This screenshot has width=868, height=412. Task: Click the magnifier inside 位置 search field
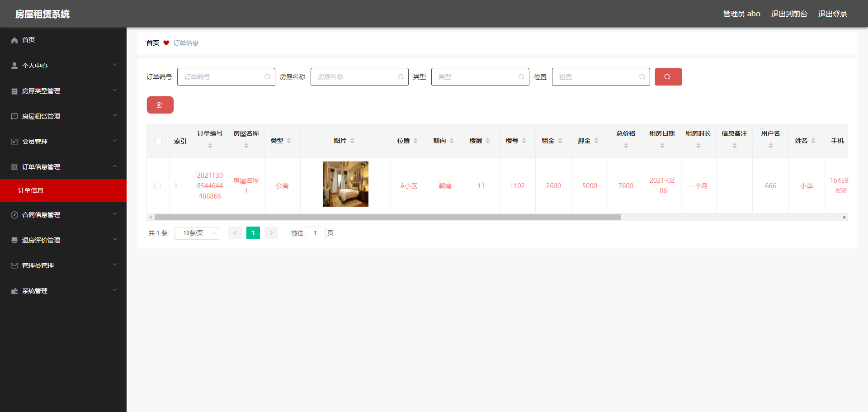click(x=642, y=77)
